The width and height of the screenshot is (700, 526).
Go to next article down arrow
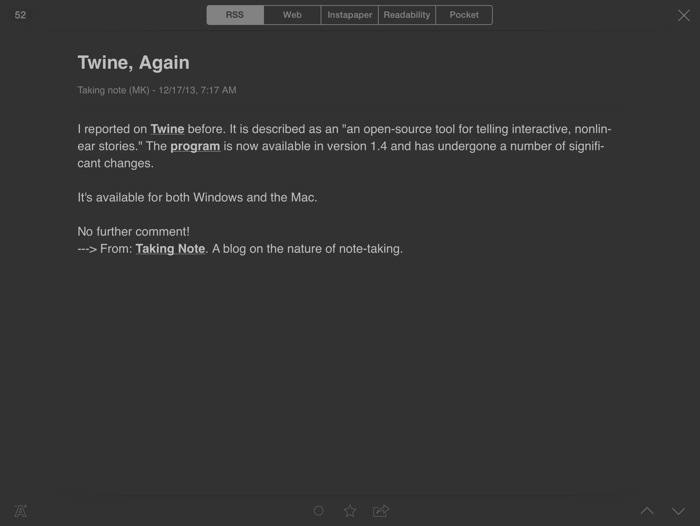point(678,511)
